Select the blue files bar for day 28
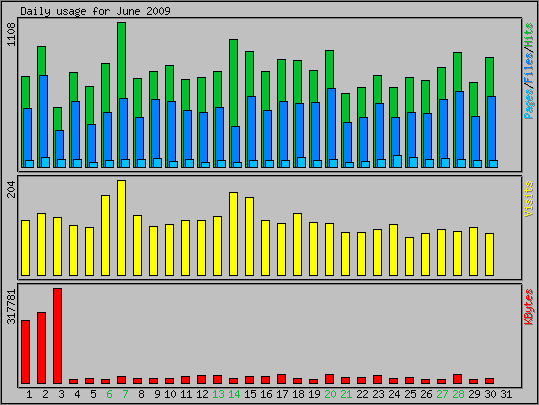539x405 pixels. 459,125
